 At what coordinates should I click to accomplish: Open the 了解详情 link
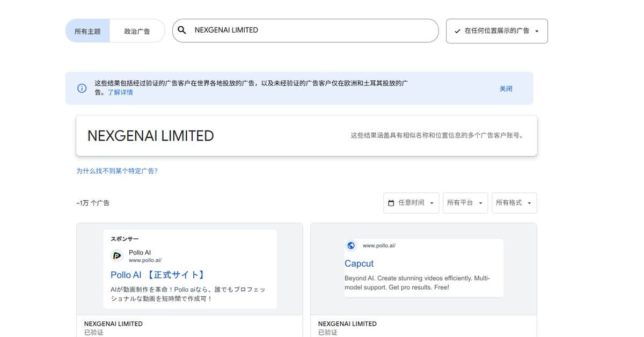pos(120,92)
